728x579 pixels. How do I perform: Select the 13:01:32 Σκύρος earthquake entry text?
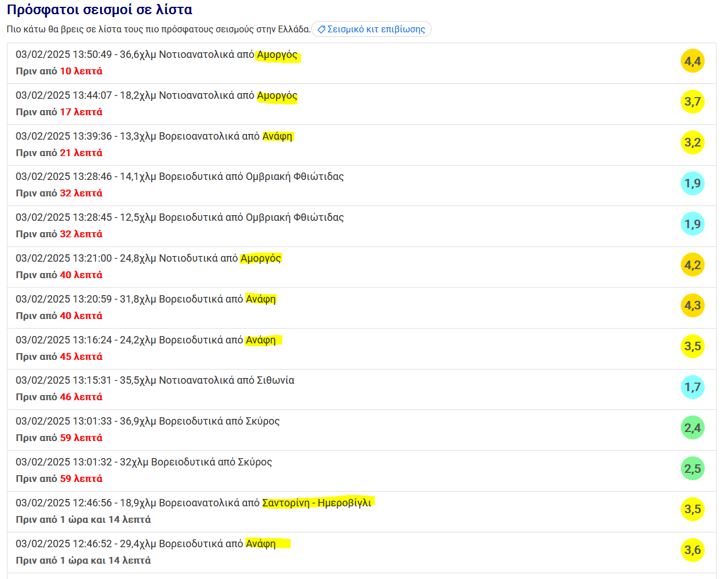[x=144, y=462]
